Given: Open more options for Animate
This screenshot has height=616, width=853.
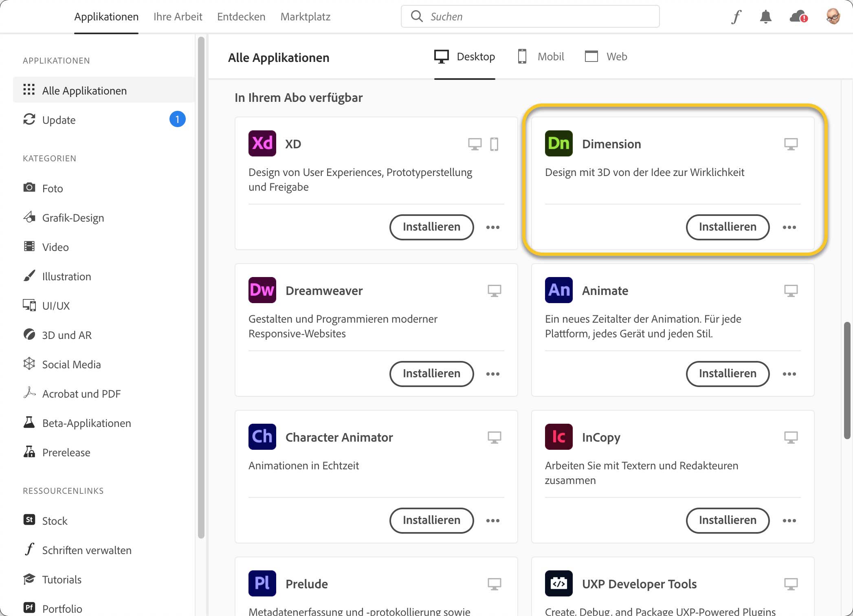Looking at the screenshot, I should click(x=789, y=374).
